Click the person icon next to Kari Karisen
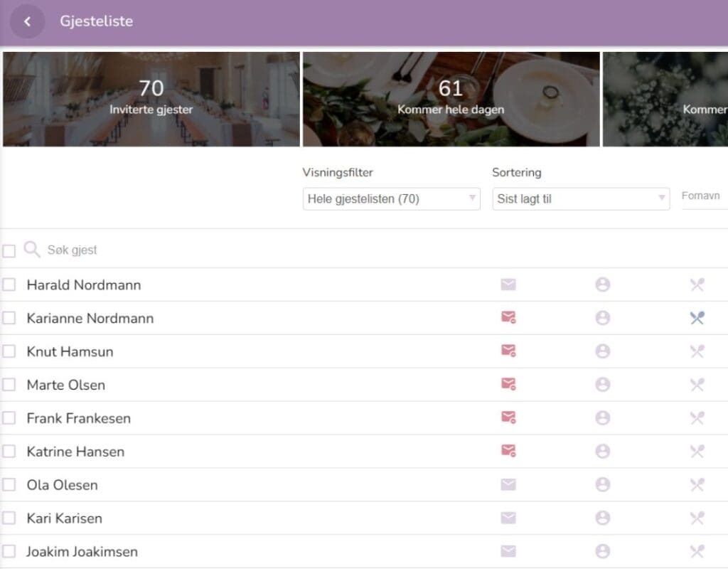728x569 pixels. (603, 518)
